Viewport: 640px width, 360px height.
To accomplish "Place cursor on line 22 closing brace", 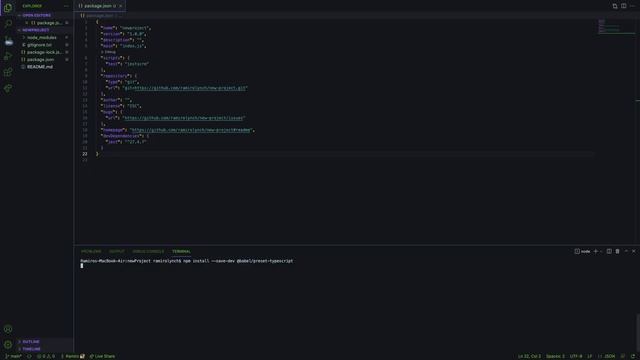I will pyautogui.click(x=97, y=154).
